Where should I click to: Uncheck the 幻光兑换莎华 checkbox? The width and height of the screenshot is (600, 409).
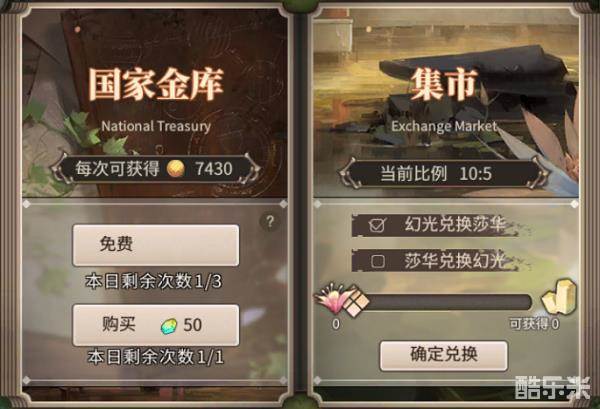(x=377, y=225)
